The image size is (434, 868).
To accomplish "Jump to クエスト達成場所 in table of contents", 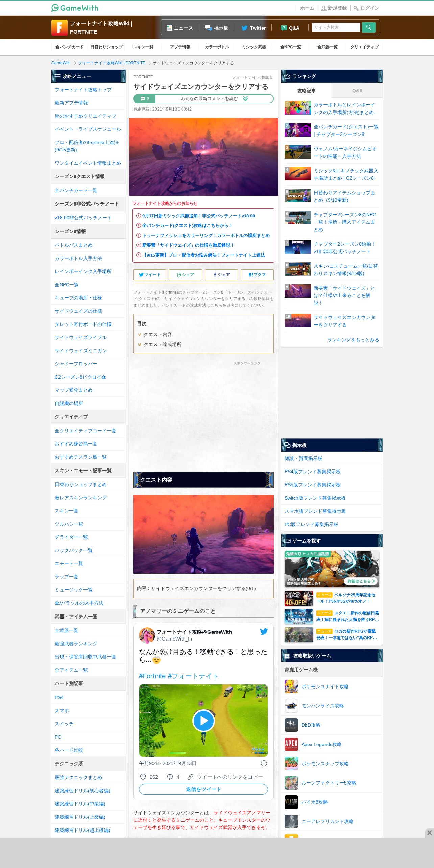I will (162, 344).
